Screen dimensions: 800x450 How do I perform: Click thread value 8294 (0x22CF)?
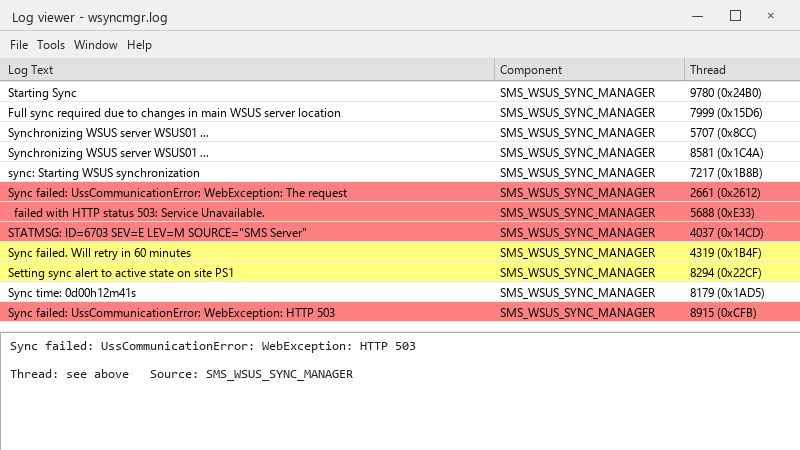click(726, 272)
